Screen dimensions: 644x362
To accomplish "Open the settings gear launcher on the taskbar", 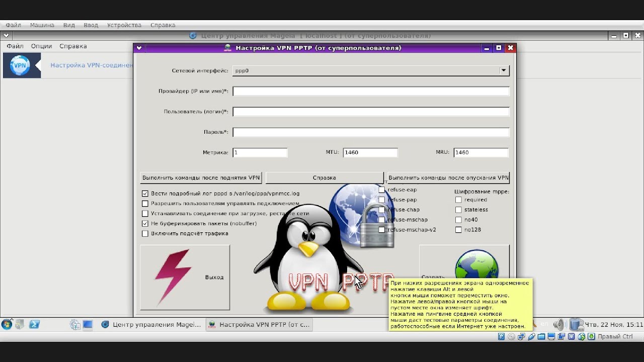I will coord(75,324).
